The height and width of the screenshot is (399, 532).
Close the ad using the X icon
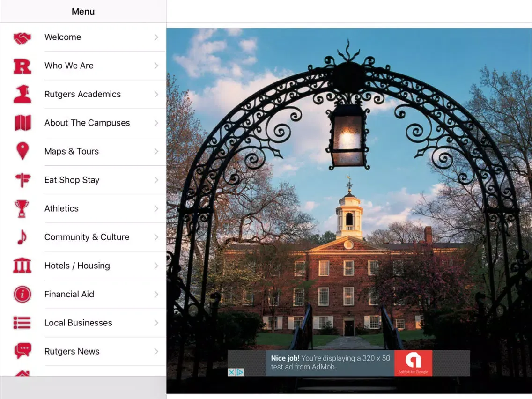coord(231,372)
